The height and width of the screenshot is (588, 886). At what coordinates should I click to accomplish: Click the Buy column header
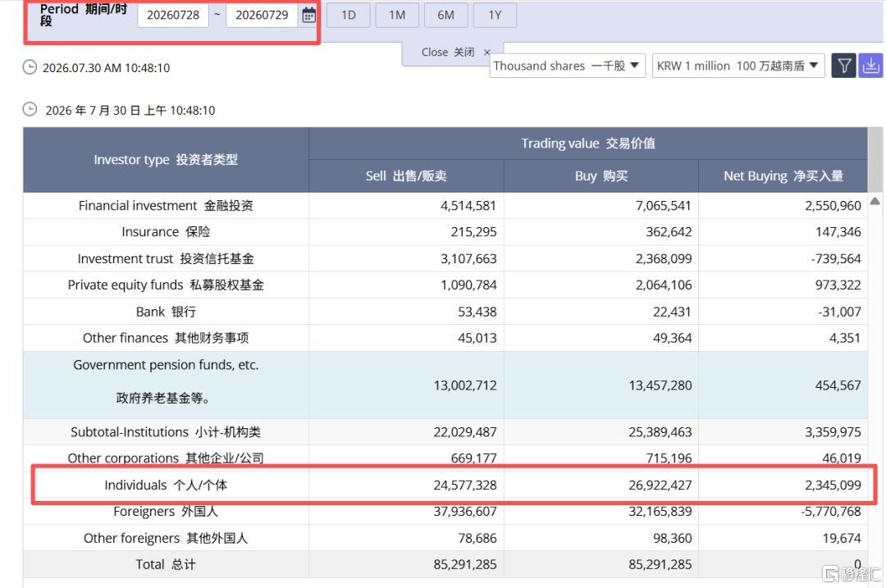click(601, 176)
